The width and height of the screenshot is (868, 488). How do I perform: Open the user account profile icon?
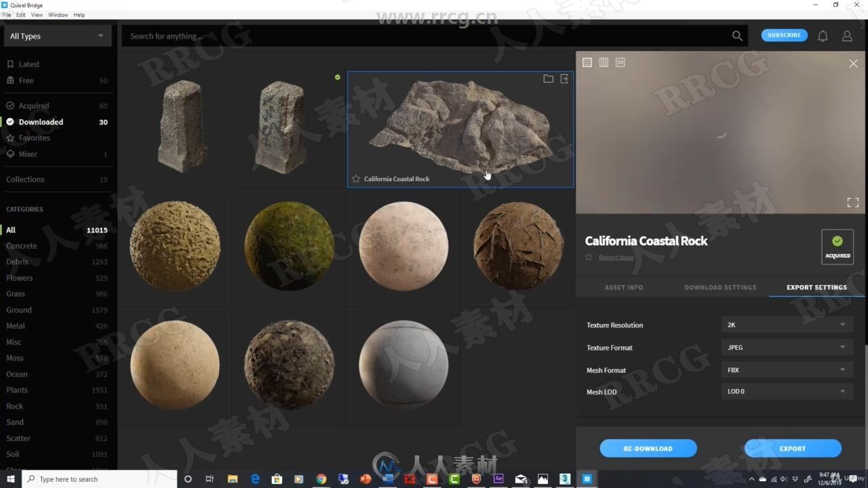[847, 36]
